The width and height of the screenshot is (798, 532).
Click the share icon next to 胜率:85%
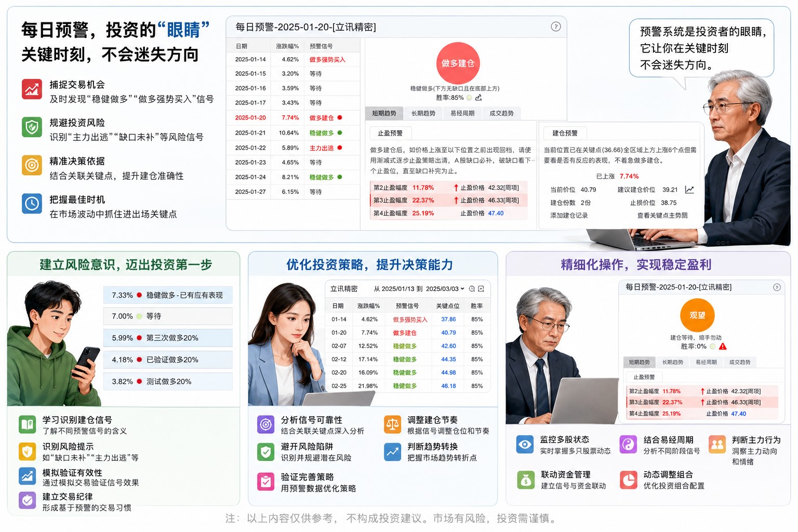click(478, 98)
